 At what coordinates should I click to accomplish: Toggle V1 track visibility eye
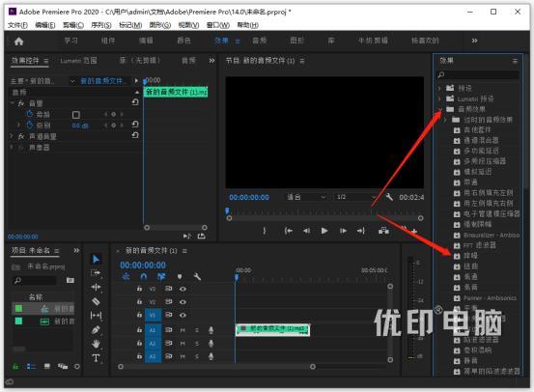click(183, 315)
